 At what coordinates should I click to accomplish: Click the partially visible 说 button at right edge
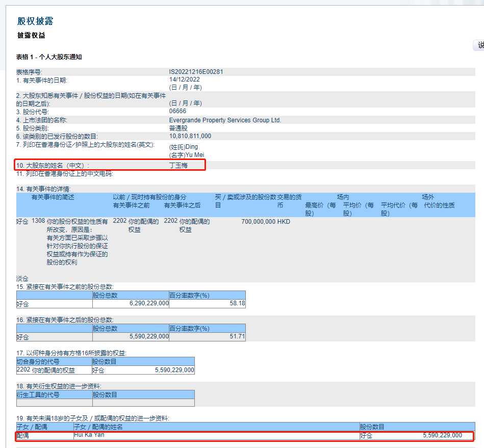(479, 45)
